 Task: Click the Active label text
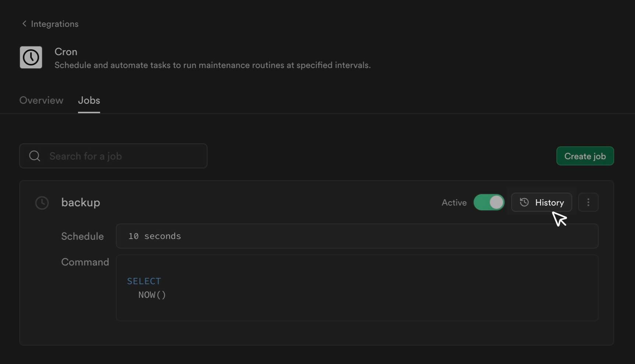(454, 203)
